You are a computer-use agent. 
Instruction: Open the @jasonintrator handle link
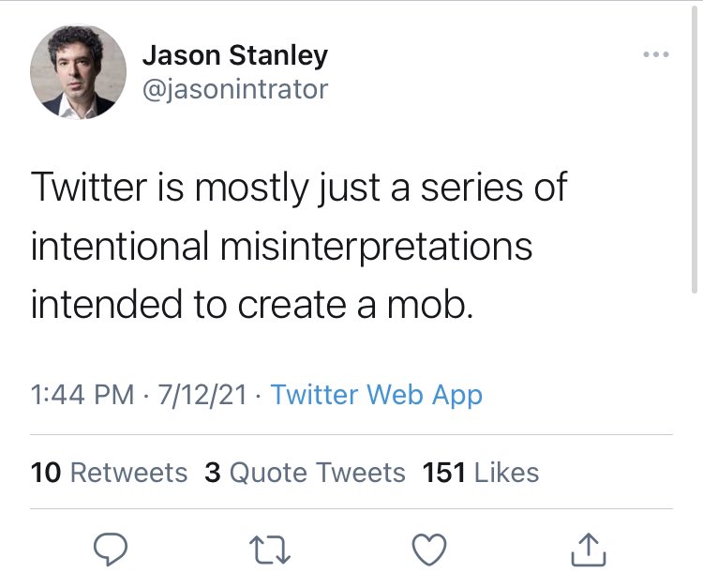point(235,89)
